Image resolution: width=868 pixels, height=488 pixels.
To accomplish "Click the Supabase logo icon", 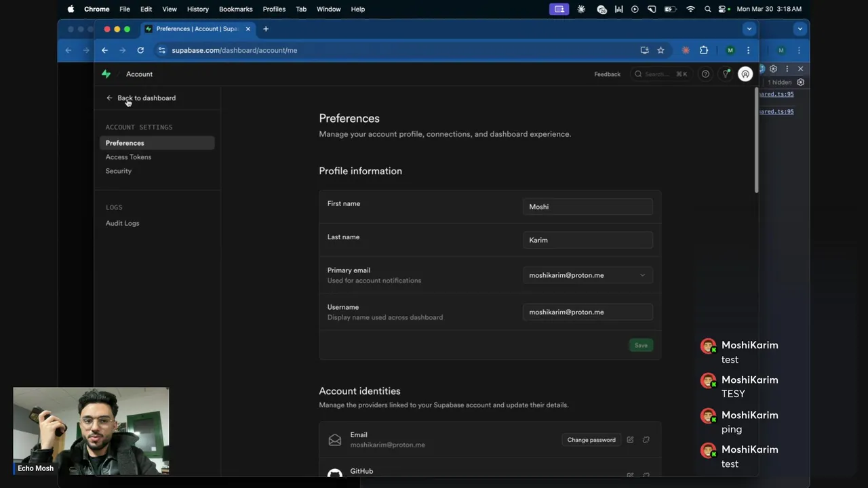I will 106,74.
